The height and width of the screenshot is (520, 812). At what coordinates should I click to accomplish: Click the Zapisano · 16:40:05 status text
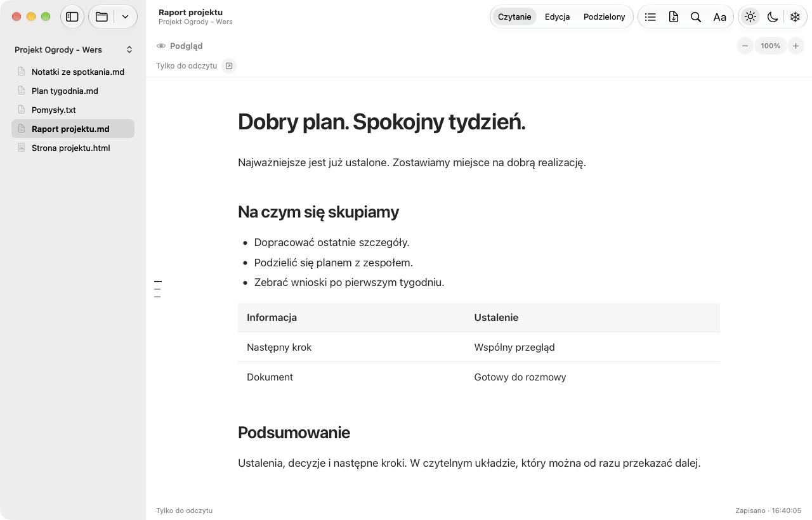768,510
